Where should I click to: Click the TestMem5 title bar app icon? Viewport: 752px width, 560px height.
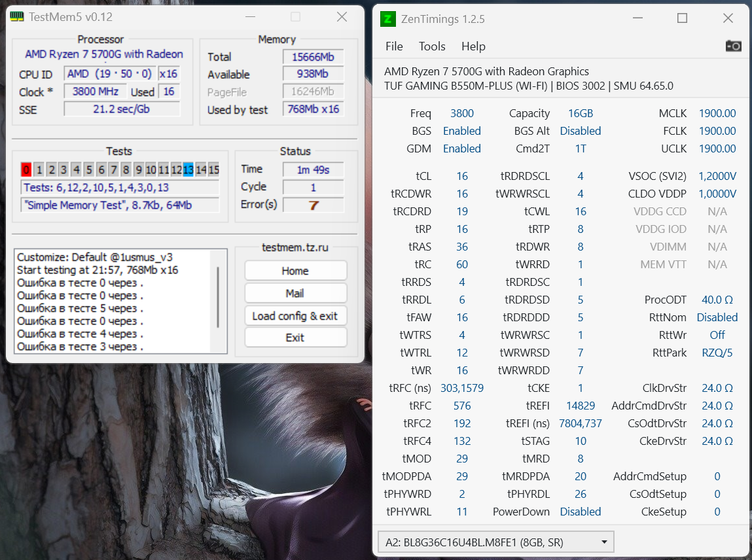click(17, 17)
